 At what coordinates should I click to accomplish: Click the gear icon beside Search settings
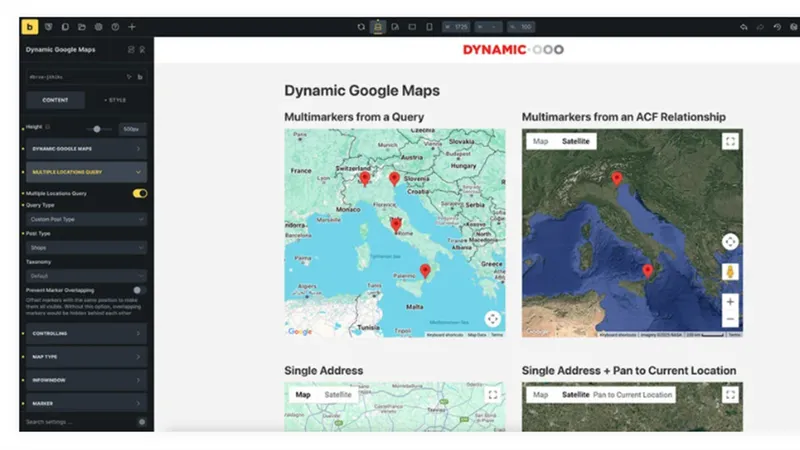142,422
